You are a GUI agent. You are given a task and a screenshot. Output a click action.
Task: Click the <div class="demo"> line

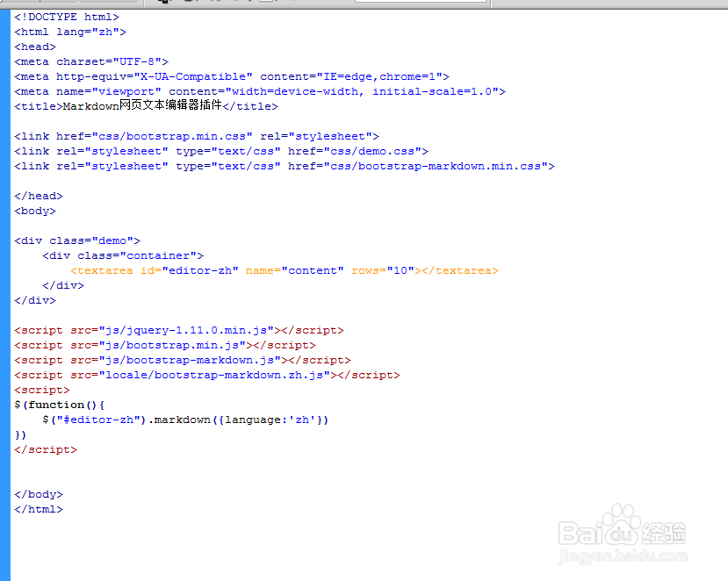(77, 240)
